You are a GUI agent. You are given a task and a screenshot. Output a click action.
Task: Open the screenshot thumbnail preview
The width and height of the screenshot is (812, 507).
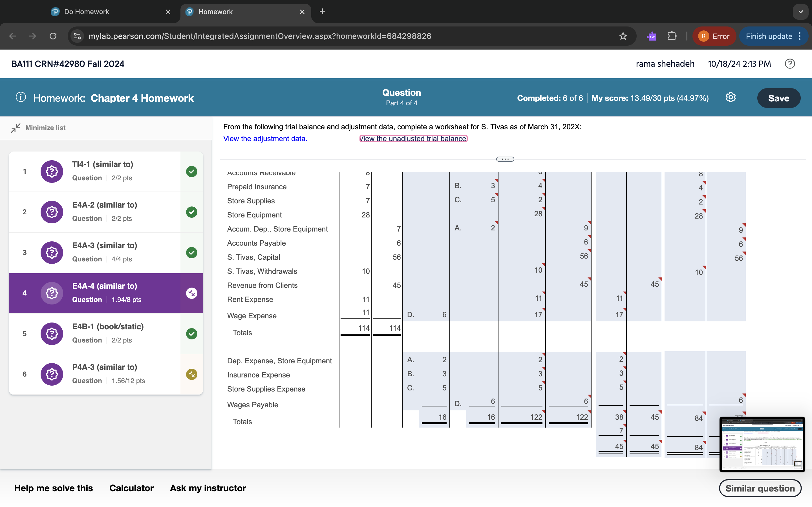point(762,444)
